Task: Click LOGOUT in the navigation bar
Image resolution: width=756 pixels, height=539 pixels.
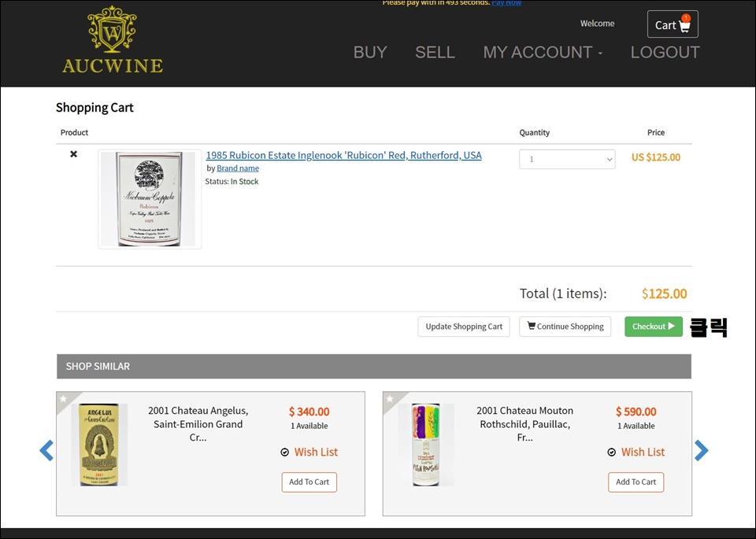Action: [665, 52]
